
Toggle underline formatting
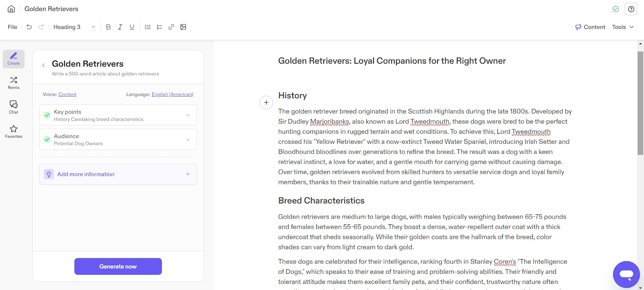pos(132,27)
